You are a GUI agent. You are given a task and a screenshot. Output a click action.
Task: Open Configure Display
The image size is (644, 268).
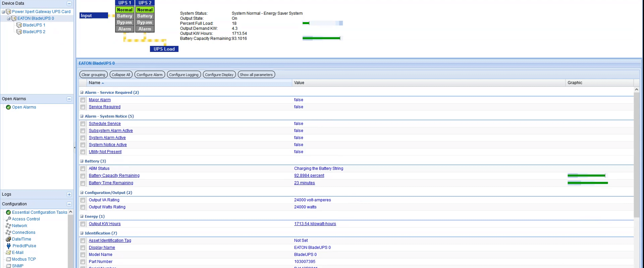[x=219, y=75]
